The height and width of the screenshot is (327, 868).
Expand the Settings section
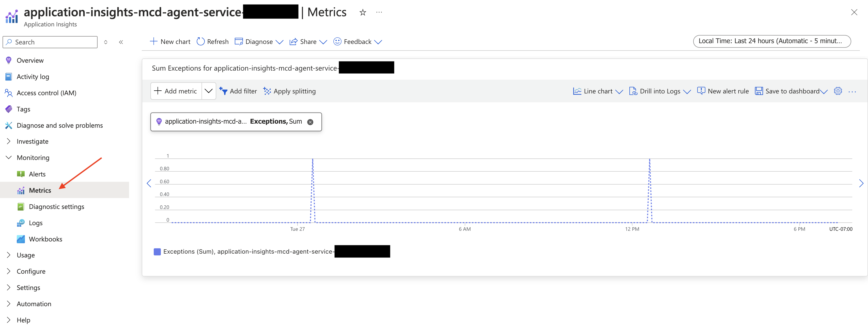[x=28, y=288]
